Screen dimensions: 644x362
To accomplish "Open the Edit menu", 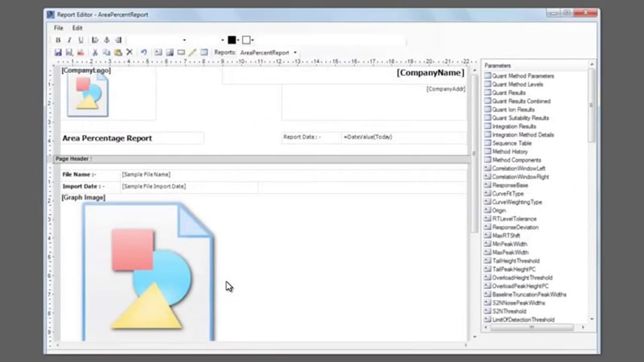I will click(77, 28).
